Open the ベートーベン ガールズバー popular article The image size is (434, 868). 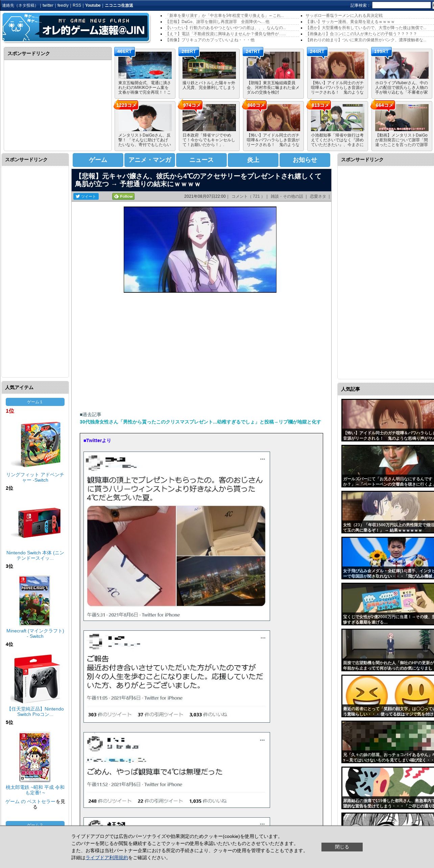click(x=388, y=466)
